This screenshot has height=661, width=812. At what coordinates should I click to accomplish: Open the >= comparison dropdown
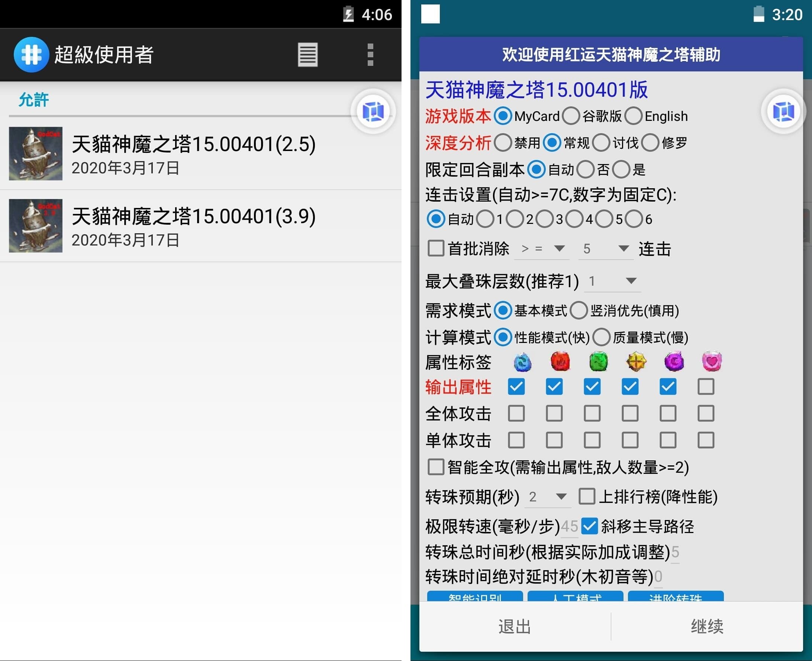point(541,248)
